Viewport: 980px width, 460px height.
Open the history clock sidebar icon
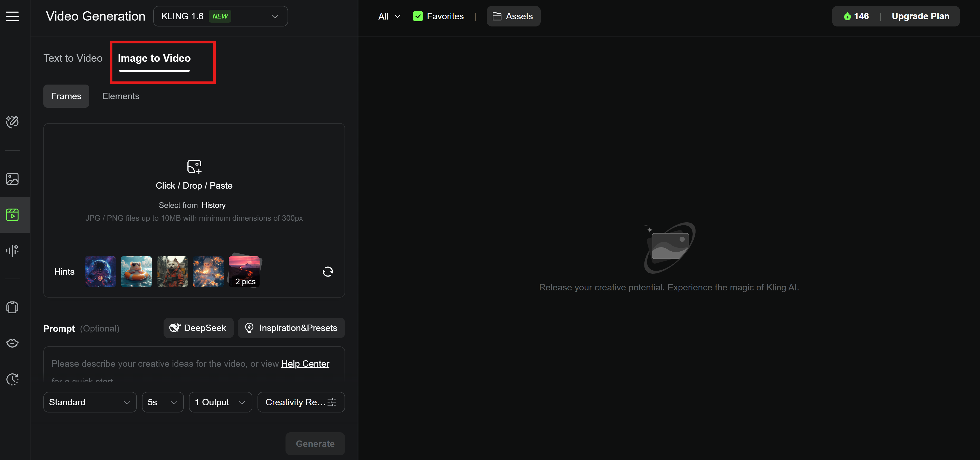tap(12, 379)
